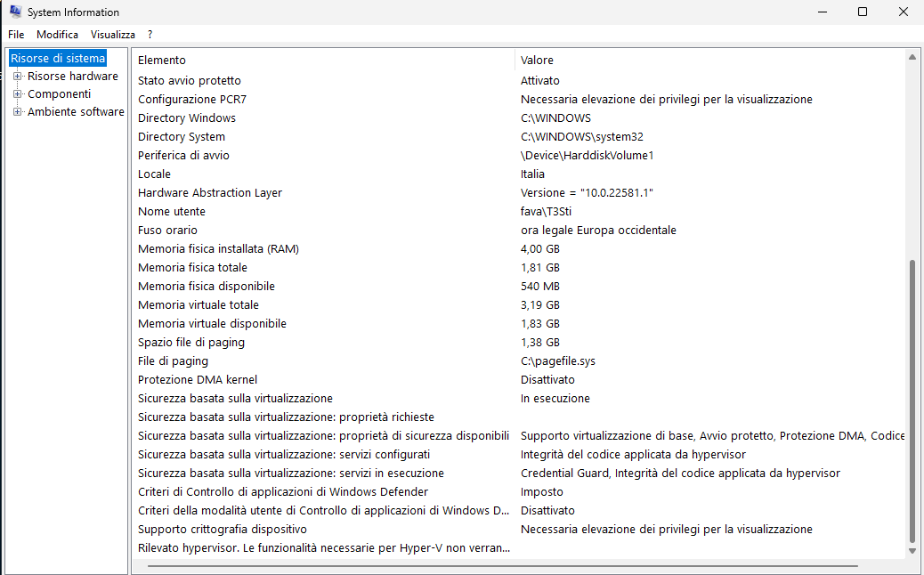Open the File menu
Screen dimensions: 924x575
coord(16,35)
